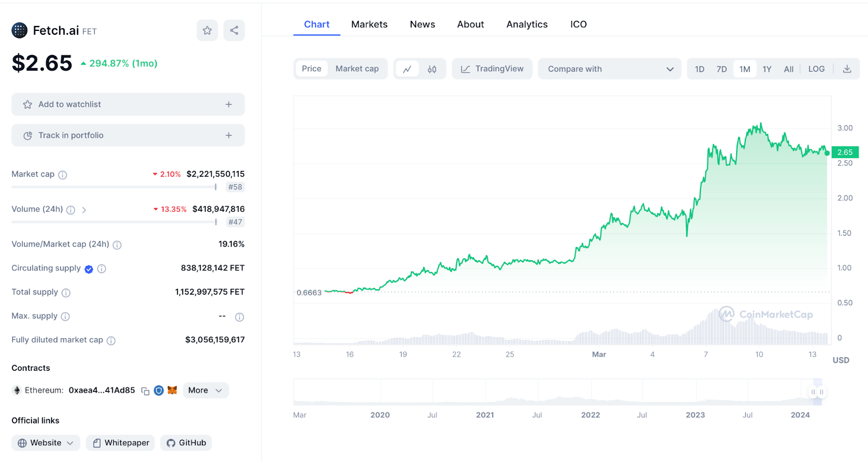Open the Analytics tab

[x=527, y=24]
